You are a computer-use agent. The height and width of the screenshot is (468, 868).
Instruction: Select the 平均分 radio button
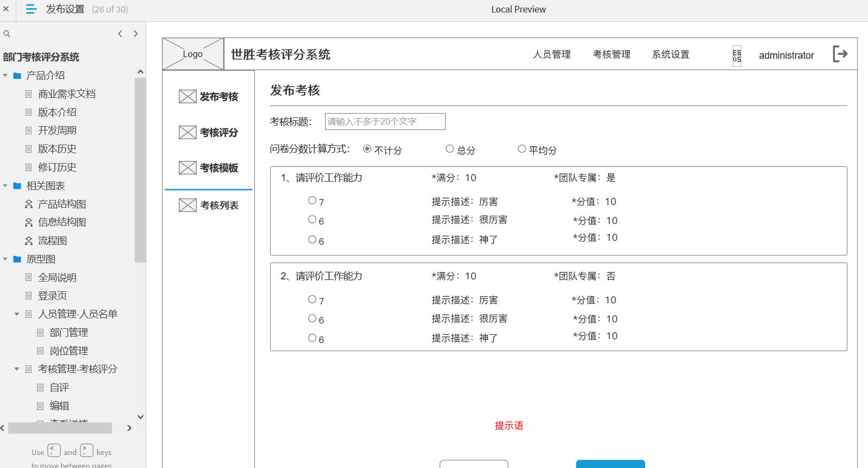pyautogui.click(x=522, y=149)
